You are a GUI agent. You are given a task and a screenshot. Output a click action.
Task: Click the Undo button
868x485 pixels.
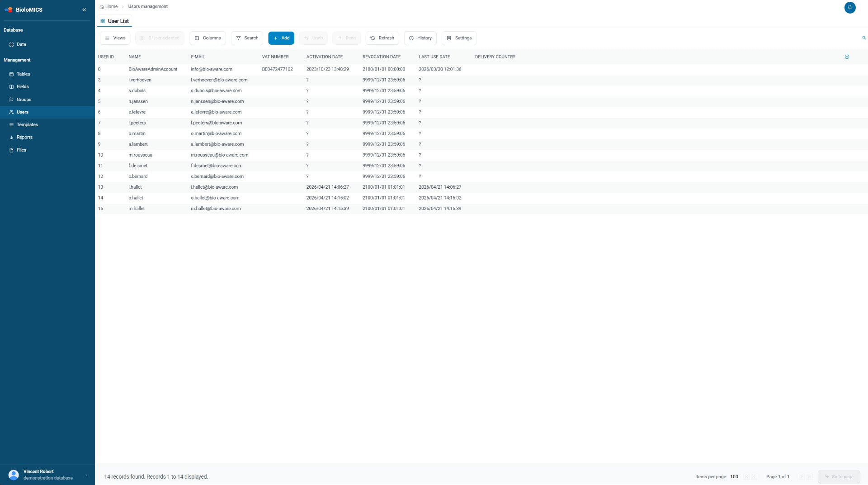point(313,38)
